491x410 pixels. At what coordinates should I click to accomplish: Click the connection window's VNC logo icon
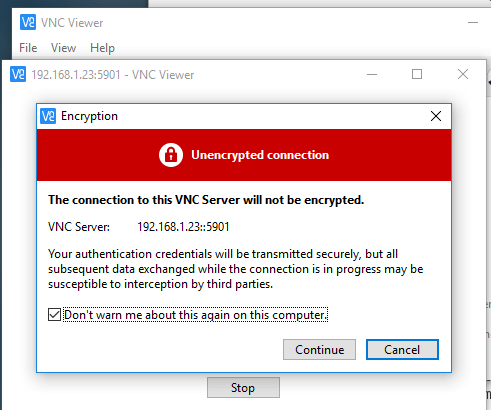pos(18,74)
